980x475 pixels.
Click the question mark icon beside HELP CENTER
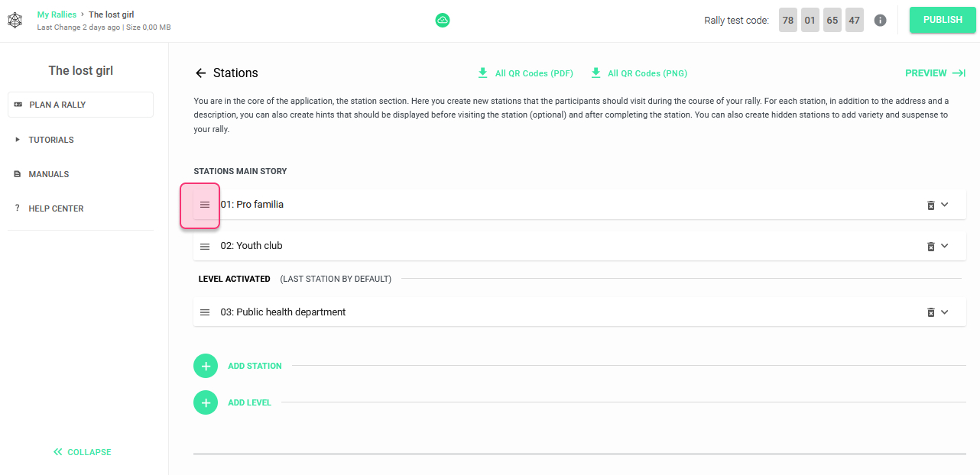[x=18, y=208]
